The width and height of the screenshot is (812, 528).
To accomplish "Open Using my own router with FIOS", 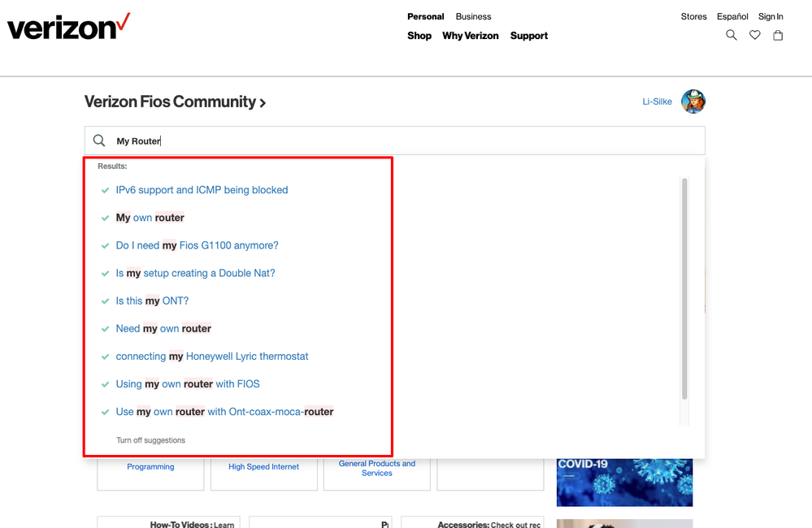I will (188, 384).
